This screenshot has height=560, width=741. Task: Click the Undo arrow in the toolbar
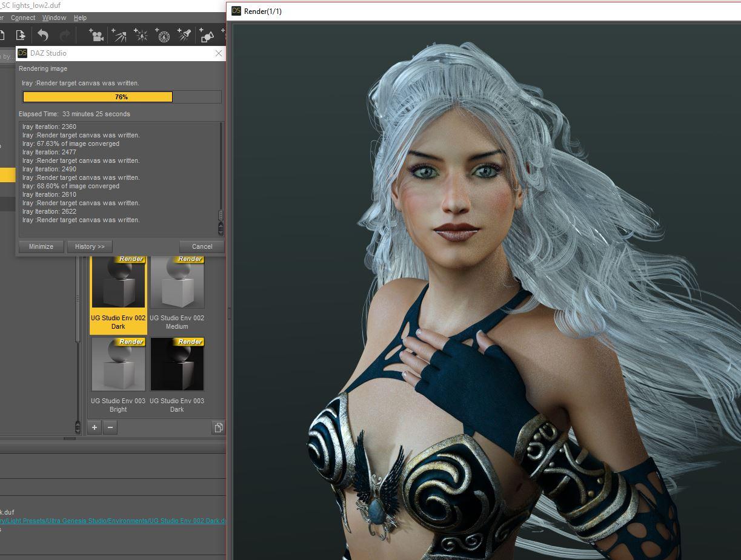(x=43, y=35)
